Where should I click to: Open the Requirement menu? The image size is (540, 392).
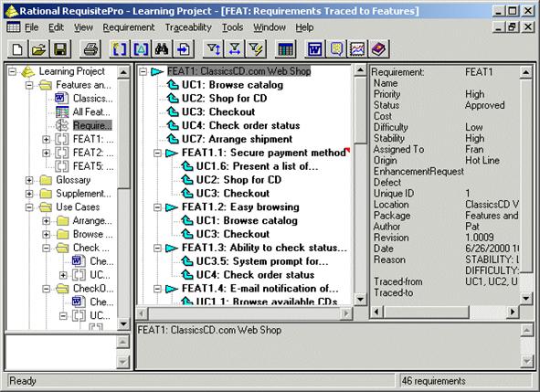coord(129,27)
